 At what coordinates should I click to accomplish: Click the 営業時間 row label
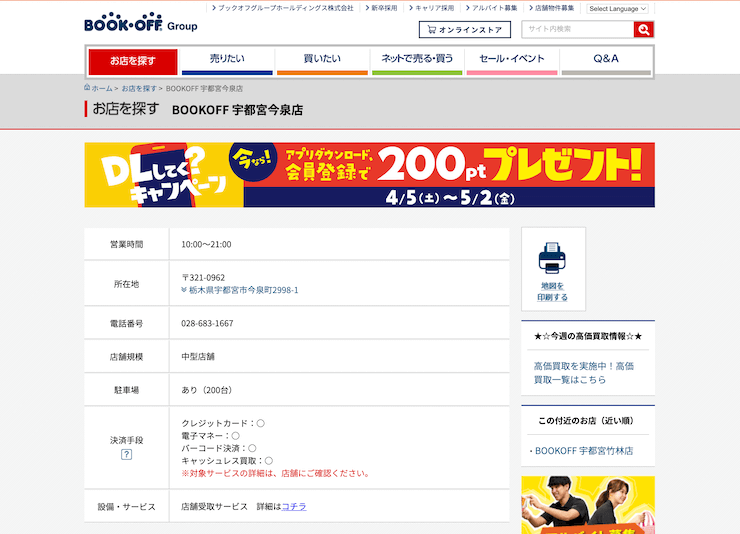[x=126, y=244]
